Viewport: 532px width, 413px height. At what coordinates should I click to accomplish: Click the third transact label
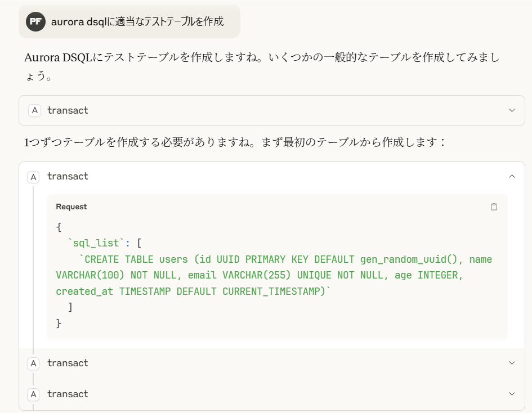pos(68,363)
